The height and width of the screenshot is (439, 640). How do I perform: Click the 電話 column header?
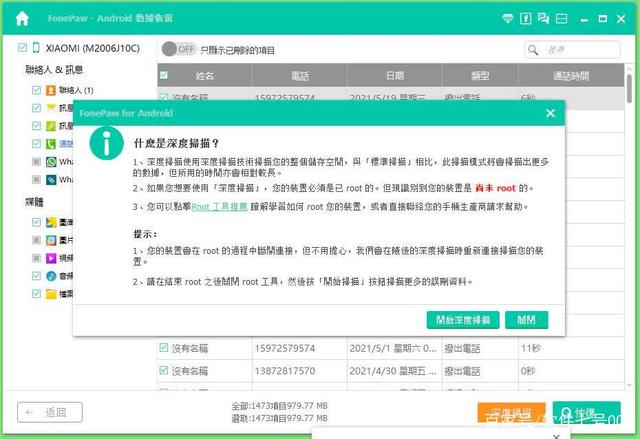click(x=300, y=75)
